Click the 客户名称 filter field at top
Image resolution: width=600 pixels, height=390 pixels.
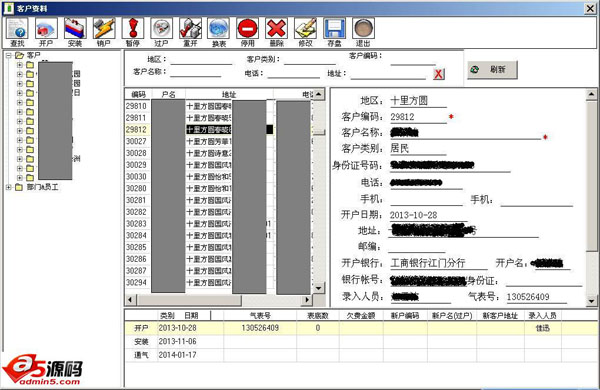pyautogui.click(x=196, y=72)
